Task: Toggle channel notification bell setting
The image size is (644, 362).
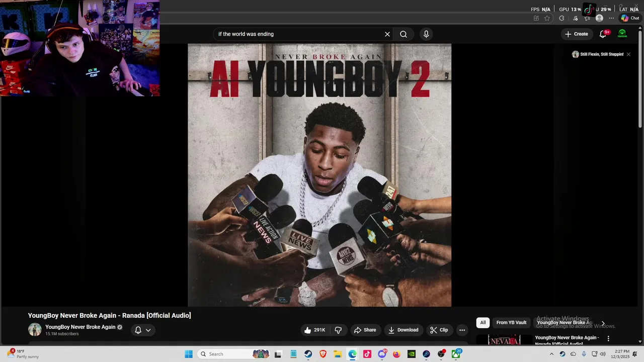Action: click(x=138, y=330)
